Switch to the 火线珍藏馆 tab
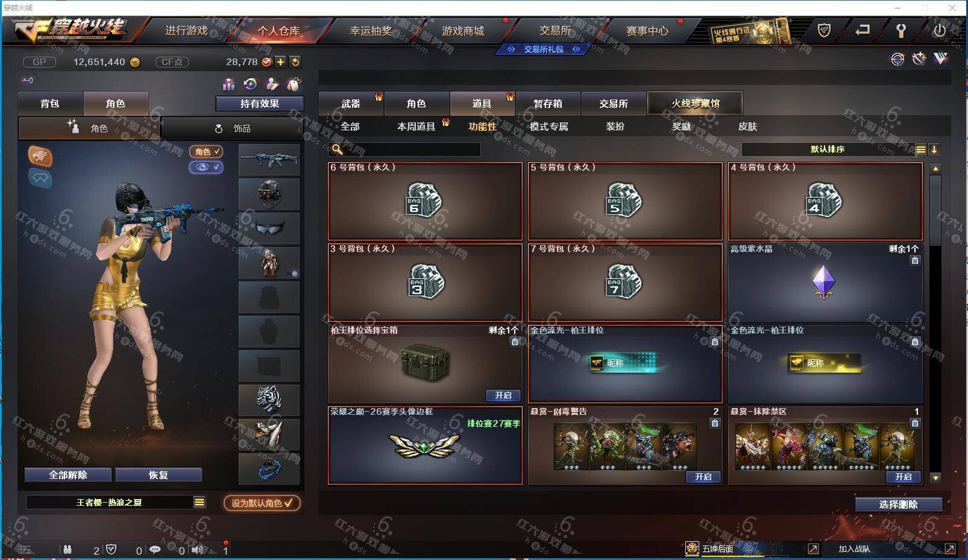Image resolution: width=968 pixels, height=560 pixels. tap(695, 103)
